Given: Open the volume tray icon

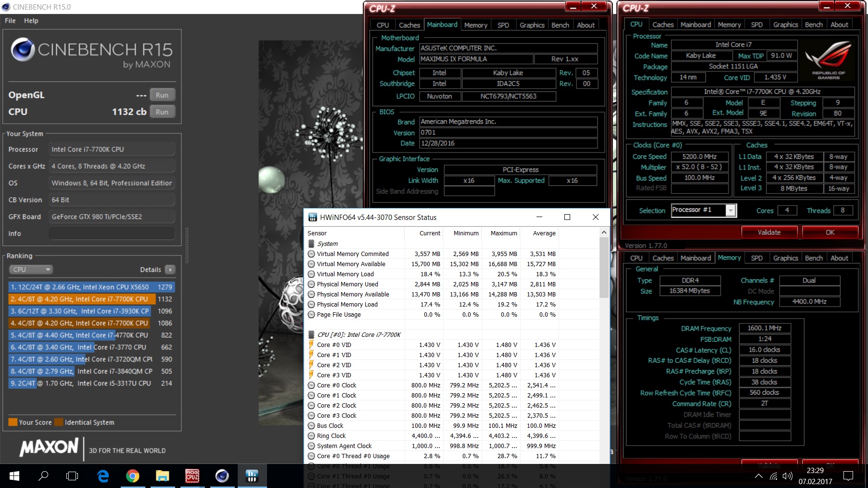Looking at the screenshot, I should coord(788,476).
